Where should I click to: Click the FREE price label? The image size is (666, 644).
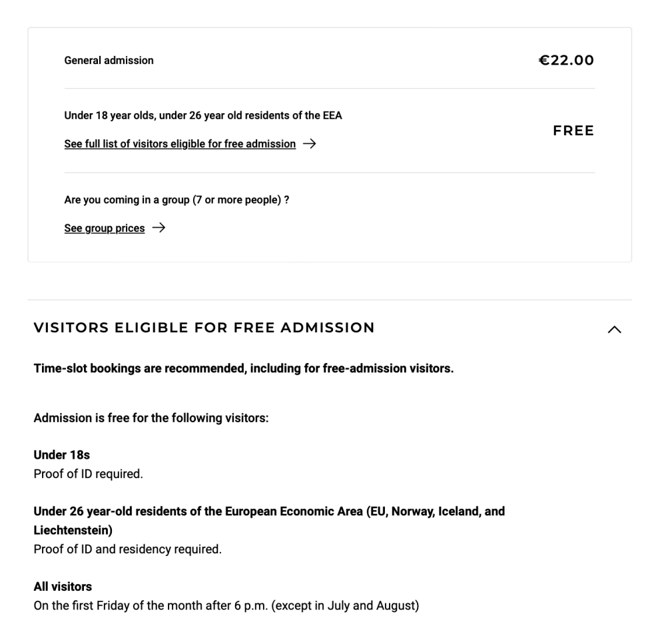(x=573, y=131)
